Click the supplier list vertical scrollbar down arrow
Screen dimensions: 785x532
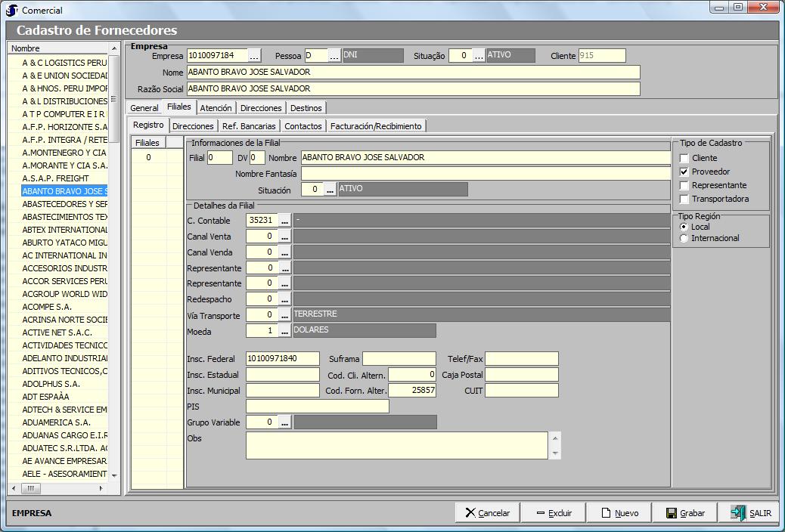click(x=114, y=475)
